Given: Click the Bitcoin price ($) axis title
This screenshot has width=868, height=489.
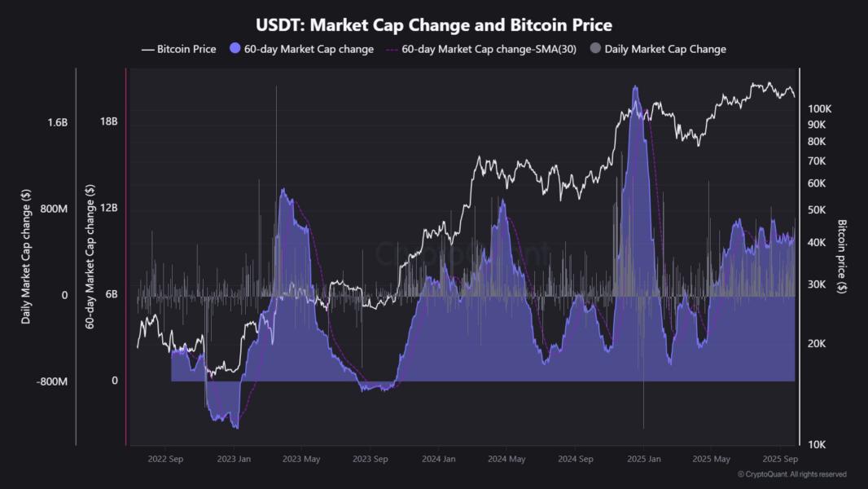Looking at the screenshot, I should [843, 257].
